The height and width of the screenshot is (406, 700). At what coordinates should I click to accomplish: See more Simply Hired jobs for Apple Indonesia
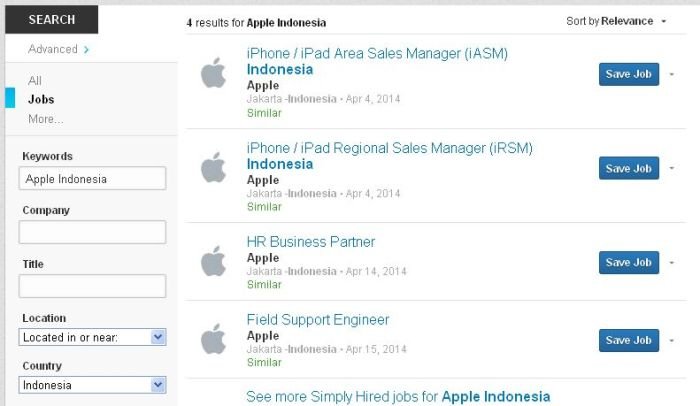click(x=398, y=397)
